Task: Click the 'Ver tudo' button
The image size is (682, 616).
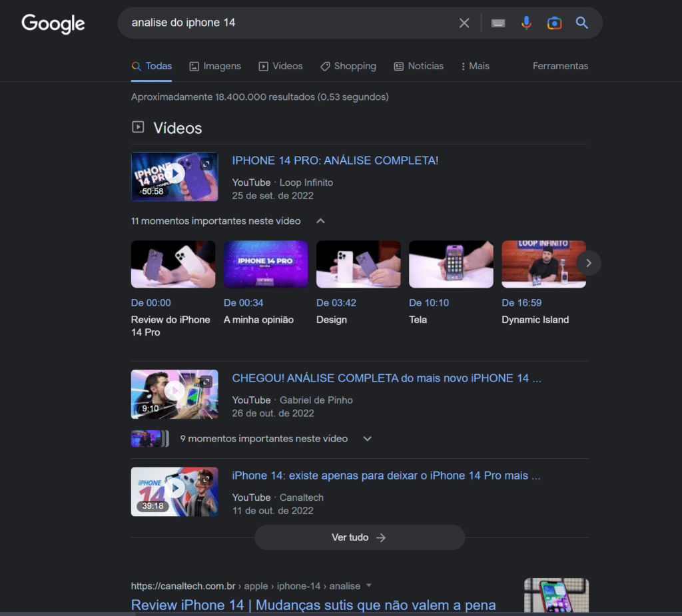Action: (359, 537)
